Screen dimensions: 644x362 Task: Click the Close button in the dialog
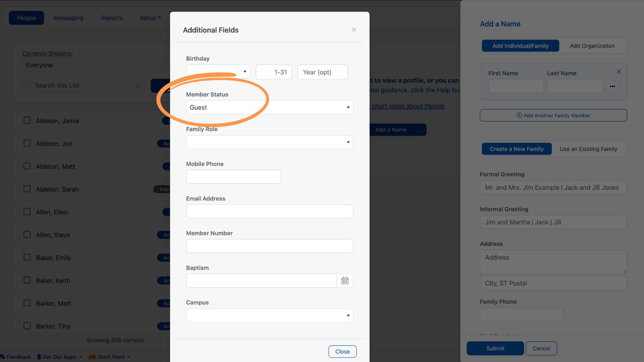click(343, 352)
